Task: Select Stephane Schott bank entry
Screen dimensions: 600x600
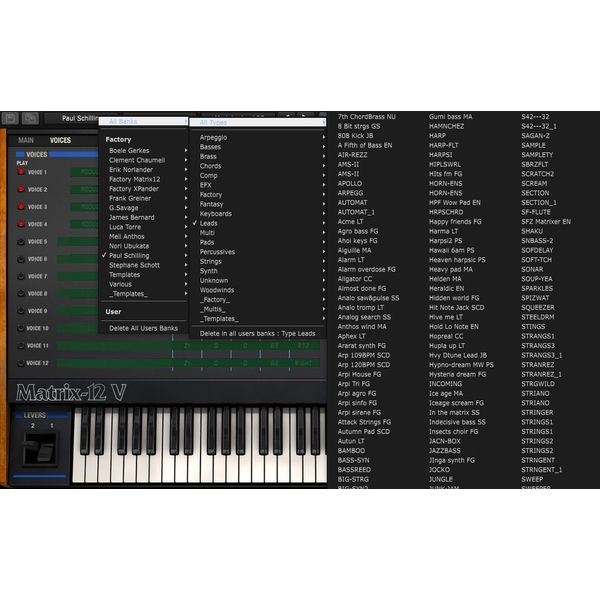Action: (x=143, y=265)
